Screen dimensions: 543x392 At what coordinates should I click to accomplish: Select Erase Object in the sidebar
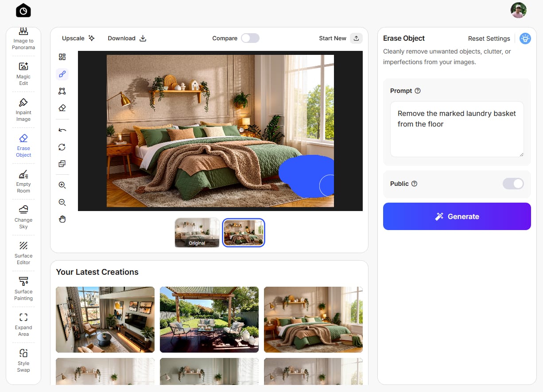coord(23,145)
